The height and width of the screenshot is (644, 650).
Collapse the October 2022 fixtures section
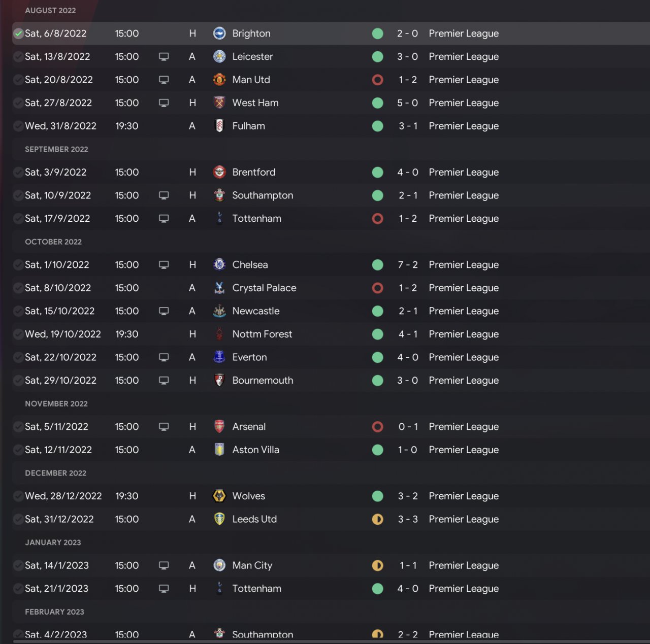point(53,242)
